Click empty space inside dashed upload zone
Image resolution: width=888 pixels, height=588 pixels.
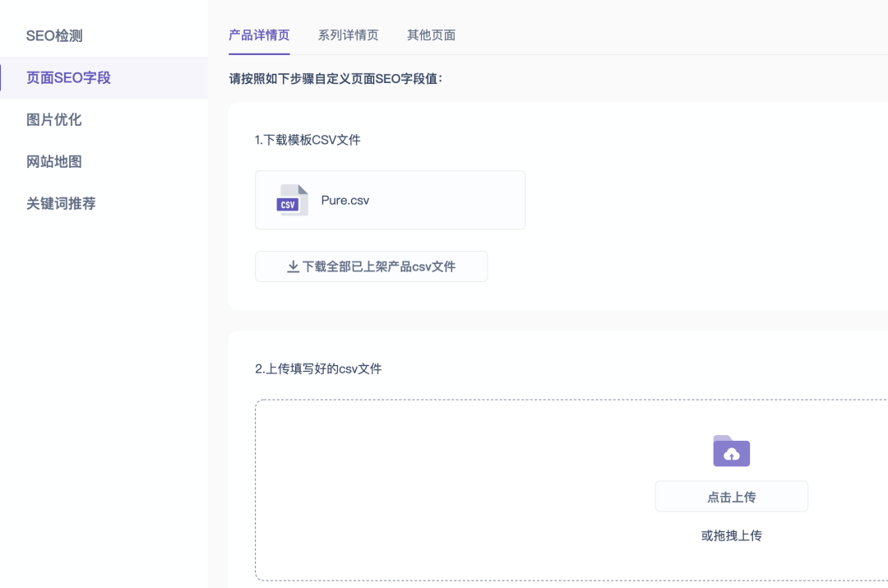[452, 493]
